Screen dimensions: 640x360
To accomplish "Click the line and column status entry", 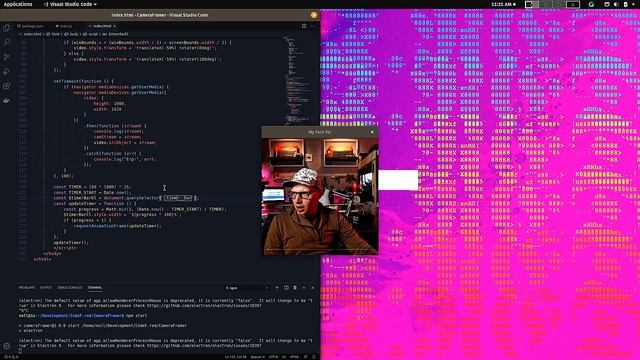I will (235, 357).
